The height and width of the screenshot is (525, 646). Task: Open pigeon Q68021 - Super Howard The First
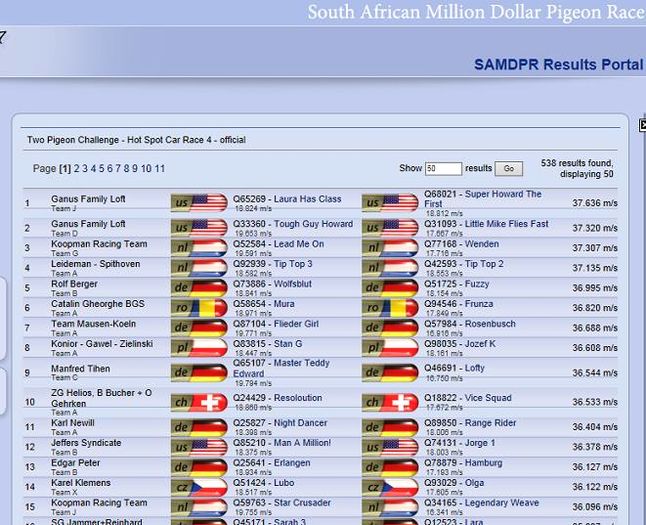tap(483, 199)
